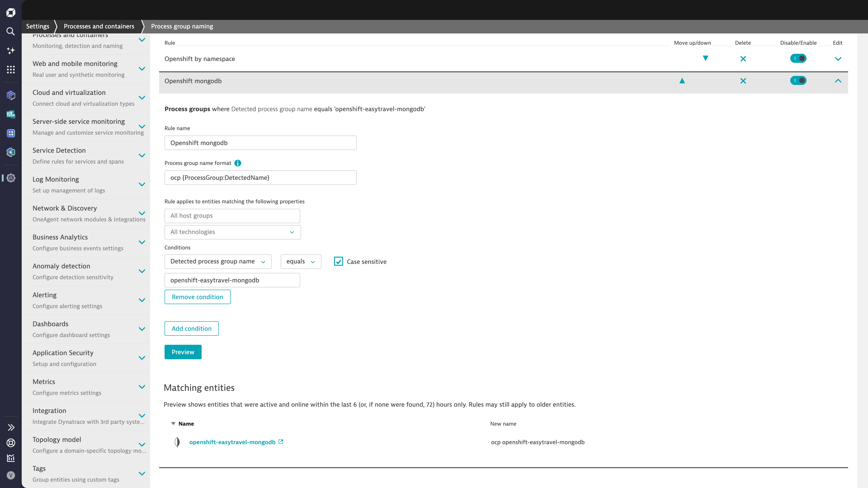This screenshot has width=868, height=488.
Task: Delete the Openshift mongodb rule
Action: [x=743, y=81]
